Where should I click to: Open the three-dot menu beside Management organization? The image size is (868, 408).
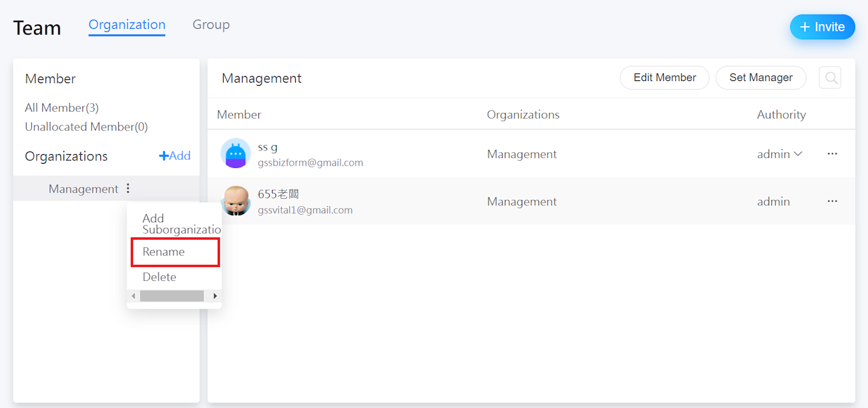click(x=128, y=189)
